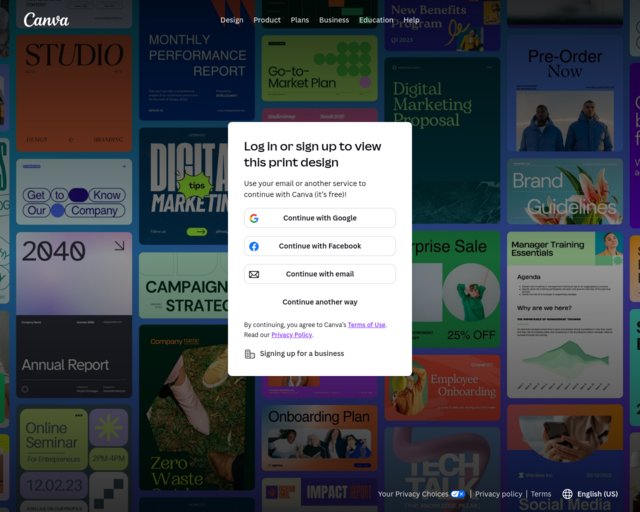The height and width of the screenshot is (512, 640).
Task: Open the Terms of Use link
Action: (367, 325)
